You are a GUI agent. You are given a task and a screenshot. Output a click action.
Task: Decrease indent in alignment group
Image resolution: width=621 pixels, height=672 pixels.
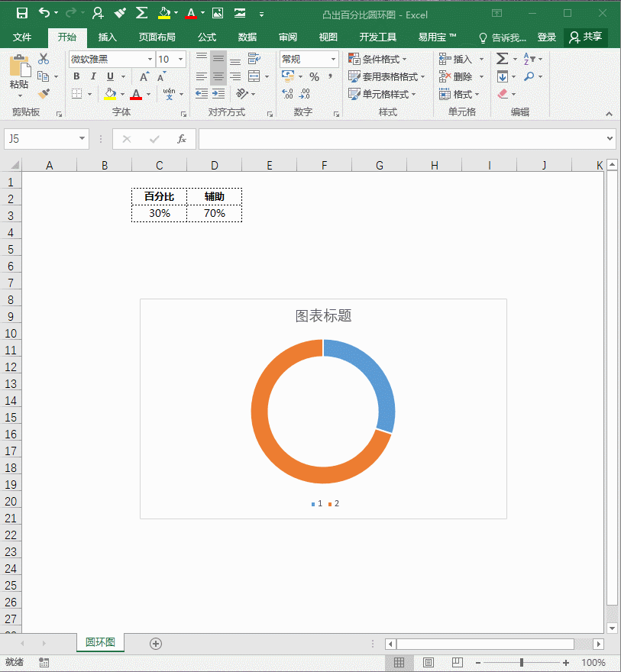pyautogui.click(x=202, y=93)
